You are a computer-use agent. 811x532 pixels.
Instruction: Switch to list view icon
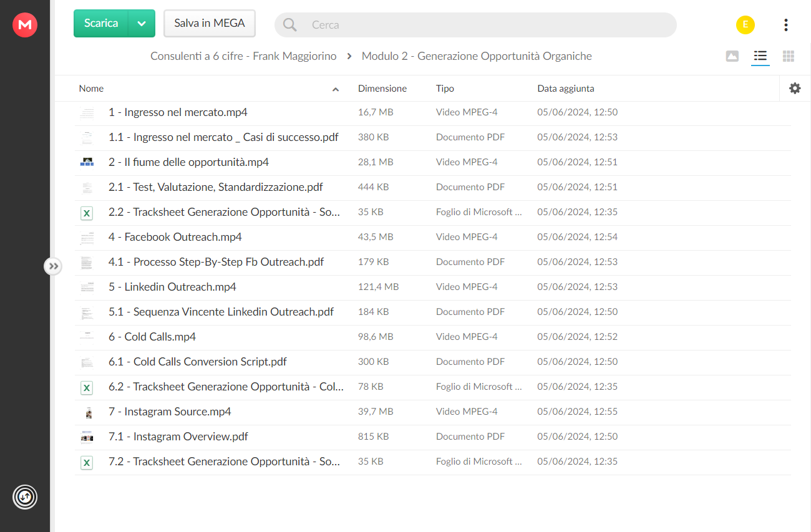tap(760, 56)
